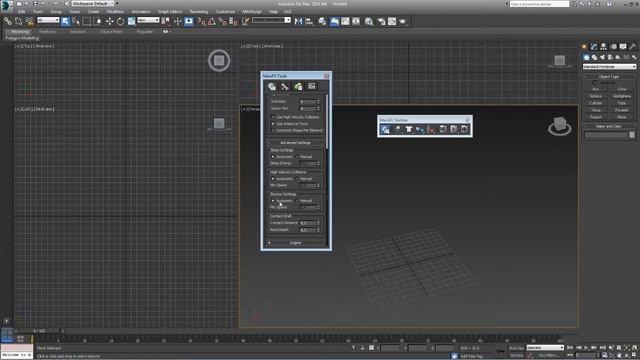Open the Standard Primitives dropdown
This screenshot has height=360, width=640.
[x=609, y=67]
